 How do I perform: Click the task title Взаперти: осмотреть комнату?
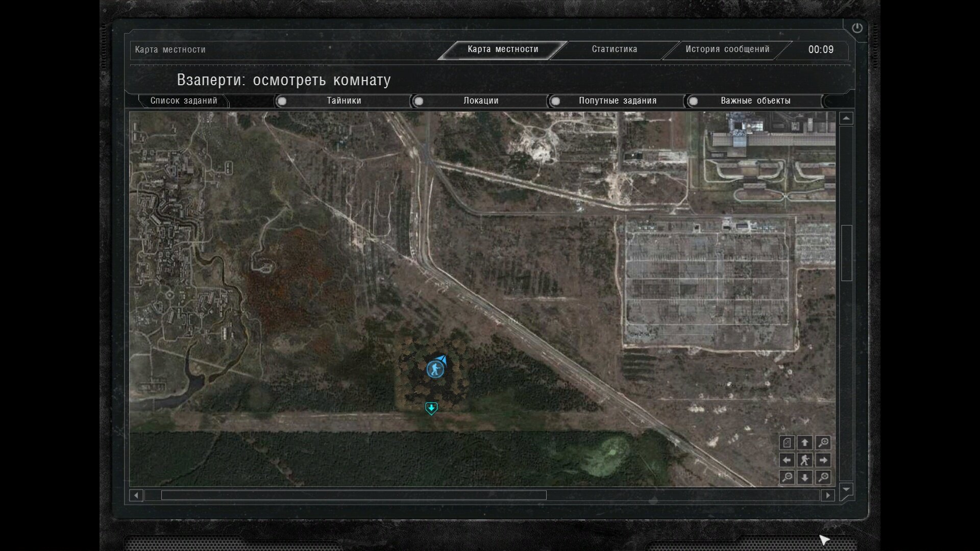(x=284, y=80)
